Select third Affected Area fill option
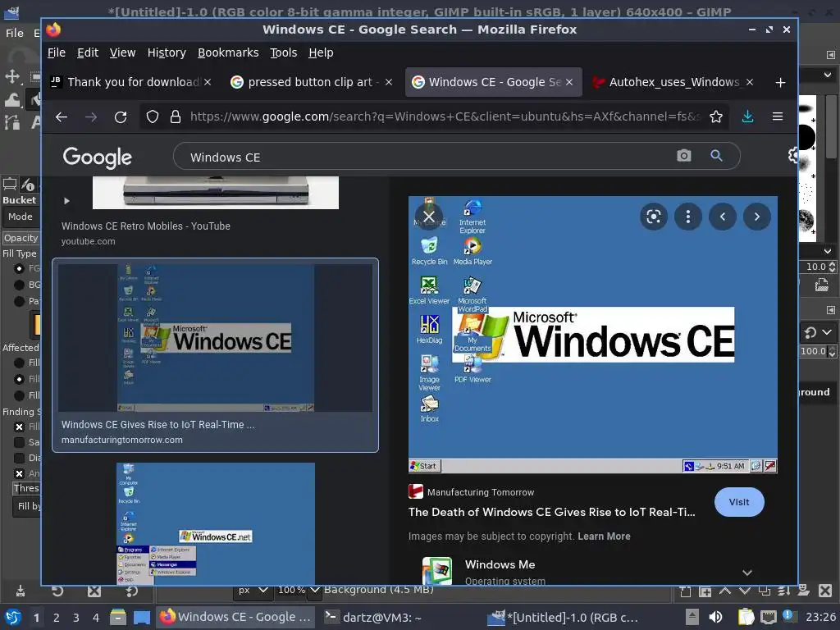The width and height of the screenshot is (840, 630). pos(20,395)
